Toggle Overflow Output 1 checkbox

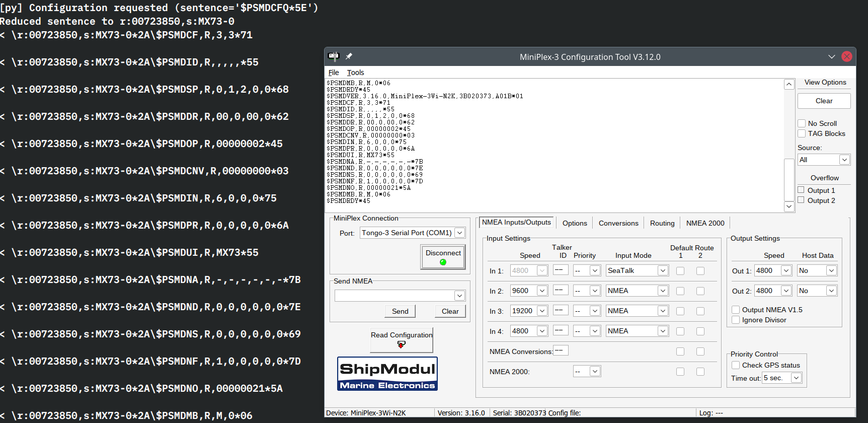click(801, 190)
